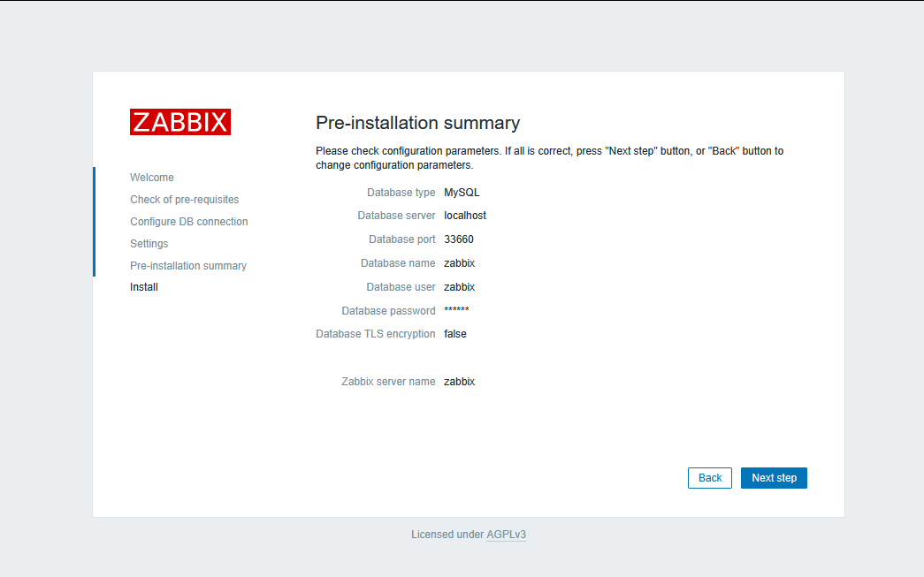The height and width of the screenshot is (577, 924).
Task: Select the Pre-installation summary step
Action: point(188,265)
